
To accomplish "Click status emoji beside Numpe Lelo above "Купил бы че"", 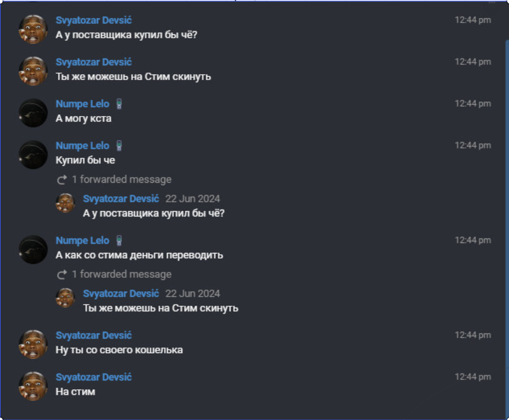I will (x=119, y=146).
